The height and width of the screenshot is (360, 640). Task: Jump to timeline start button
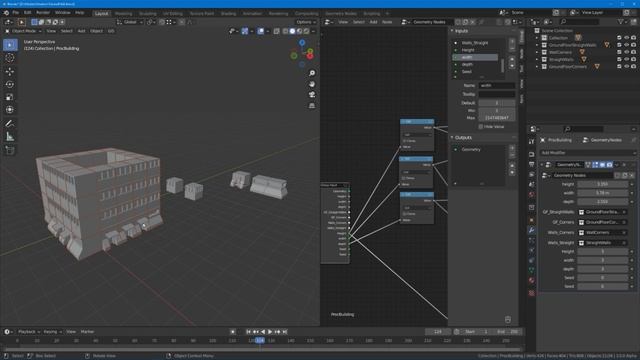point(248,332)
